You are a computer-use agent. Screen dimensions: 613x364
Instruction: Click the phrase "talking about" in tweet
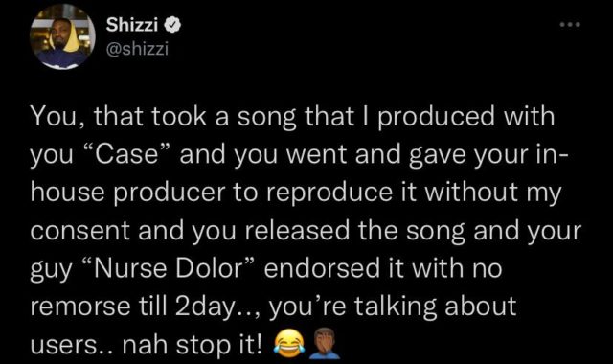point(435,307)
